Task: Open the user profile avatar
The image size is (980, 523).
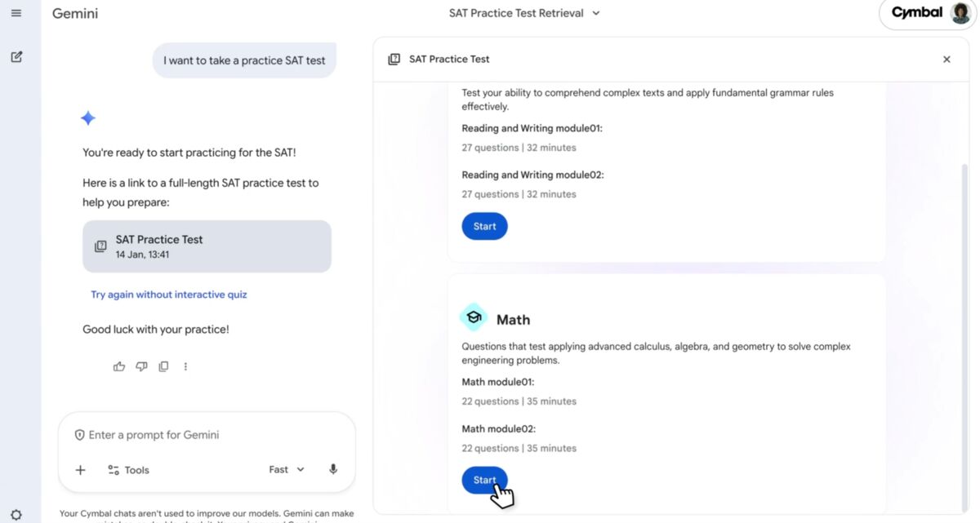Action: tap(960, 13)
